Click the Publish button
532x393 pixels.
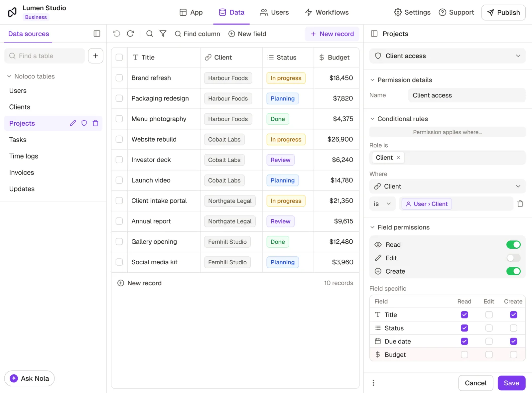click(503, 12)
